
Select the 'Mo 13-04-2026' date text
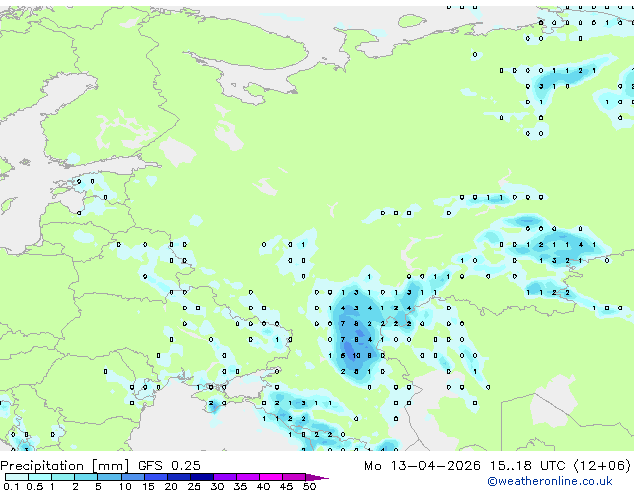pos(423,466)
